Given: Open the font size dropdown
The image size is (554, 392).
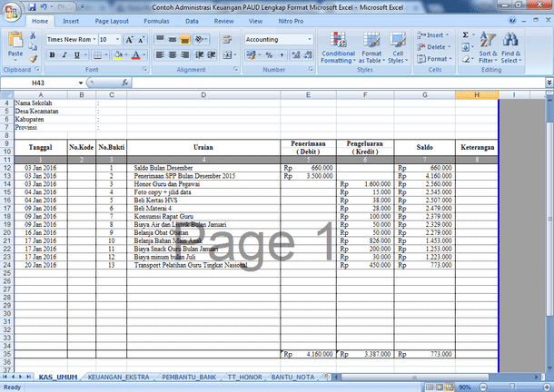Looking at the screenshot, I should 118,39.
